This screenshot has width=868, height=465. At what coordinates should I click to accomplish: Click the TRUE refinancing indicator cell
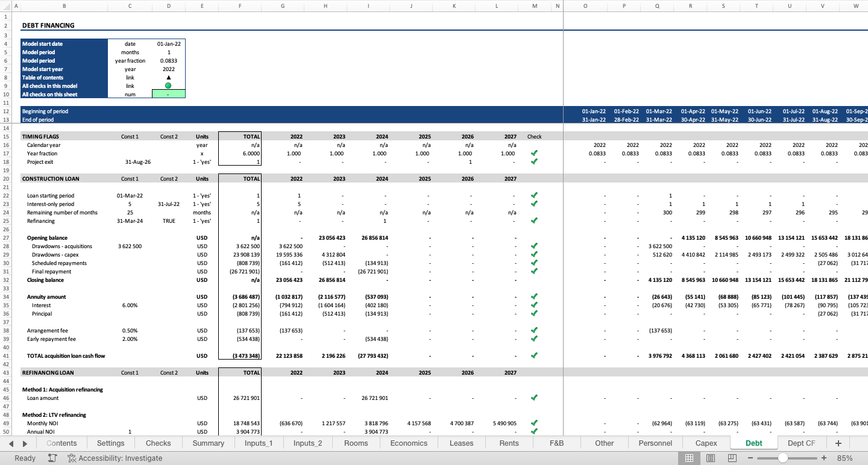pyautogui.click(x=169, y=220)
